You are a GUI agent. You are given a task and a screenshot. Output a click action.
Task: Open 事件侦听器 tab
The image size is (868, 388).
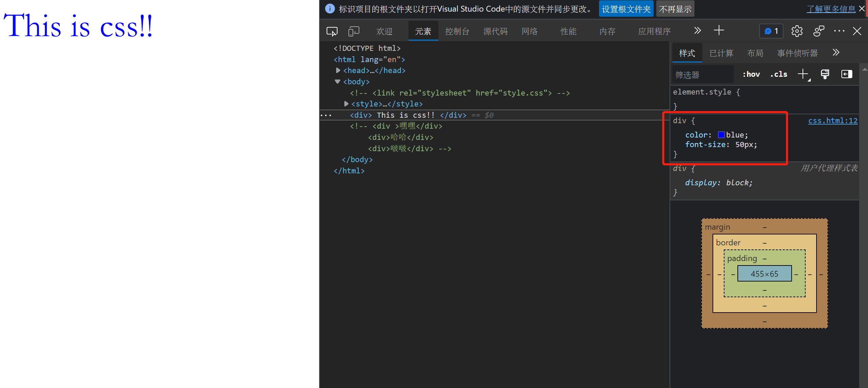coord(797,53)
